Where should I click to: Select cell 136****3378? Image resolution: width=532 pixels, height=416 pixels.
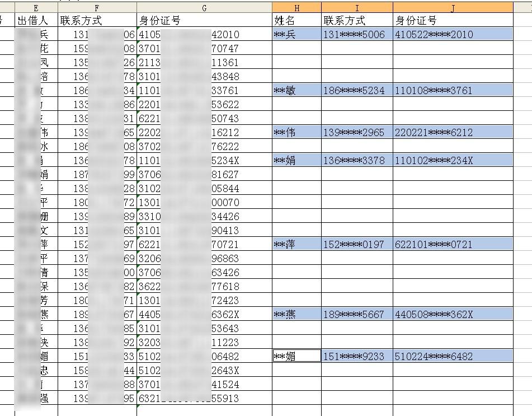(x=357, y=160)
